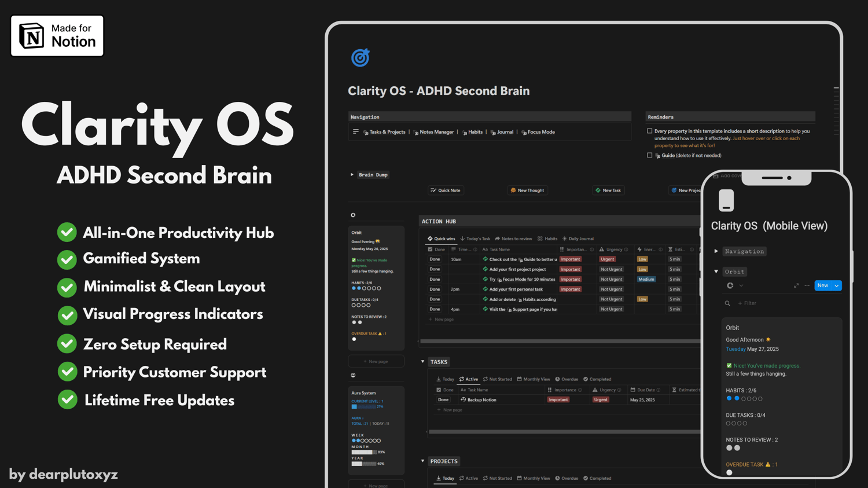Open the view dropdown chevron in mobile view
Screen dimensions: 868x488
(x=741, y=285)
